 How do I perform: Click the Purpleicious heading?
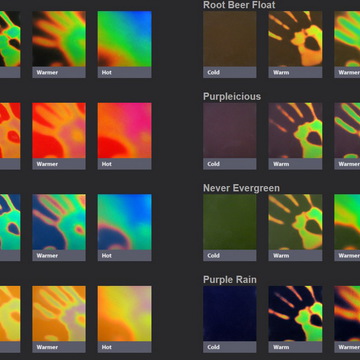pyautogui.click(x=232, y=97)
